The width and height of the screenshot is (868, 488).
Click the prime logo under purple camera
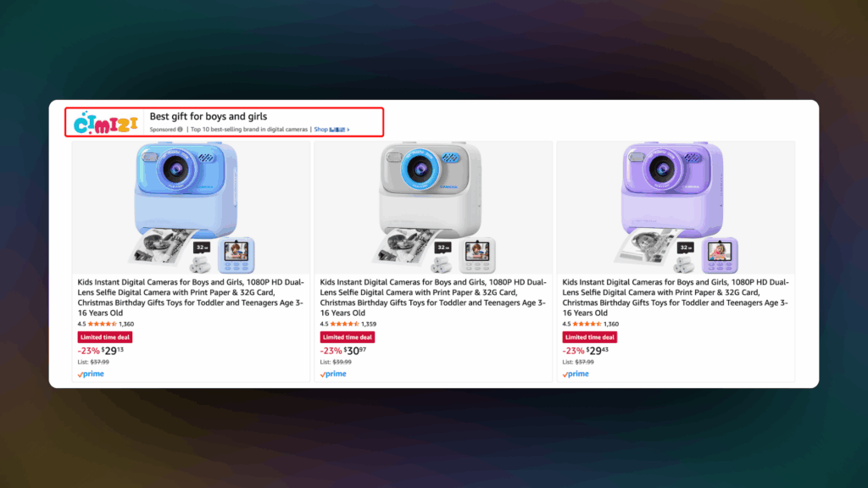pyautogui.click(x=576, y=374)
